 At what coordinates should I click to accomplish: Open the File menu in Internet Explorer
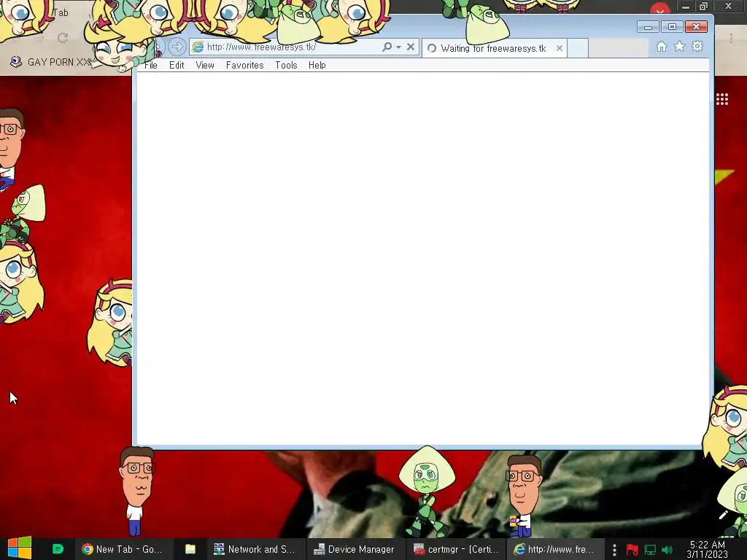150,65
